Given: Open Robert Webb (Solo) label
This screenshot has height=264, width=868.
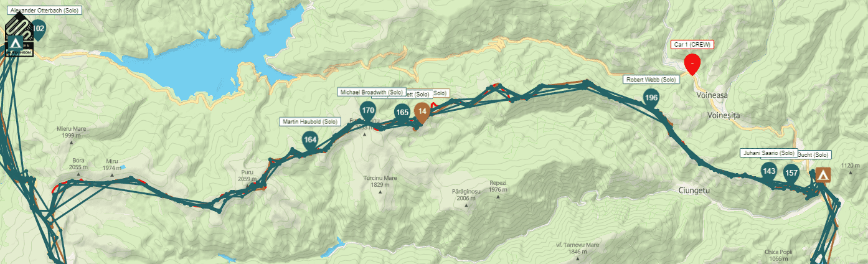Looking at the screenshot, I should [651, 80].
